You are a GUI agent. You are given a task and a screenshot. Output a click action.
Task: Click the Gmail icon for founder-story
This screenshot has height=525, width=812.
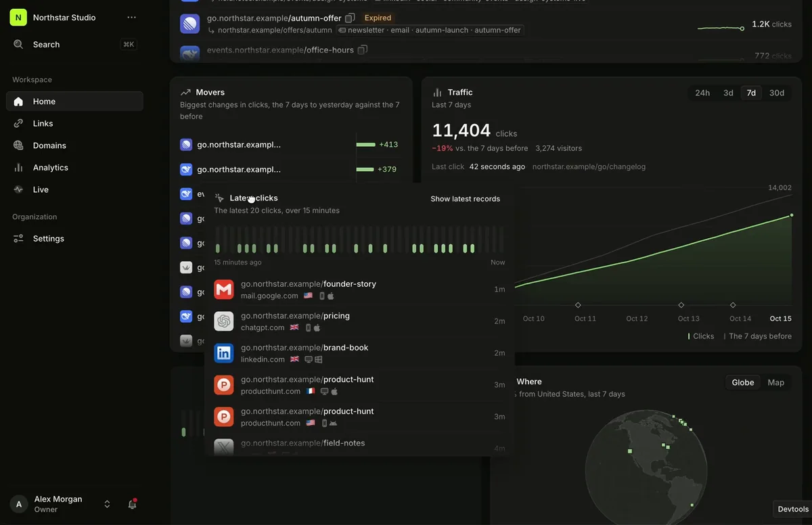click(224, 290)
